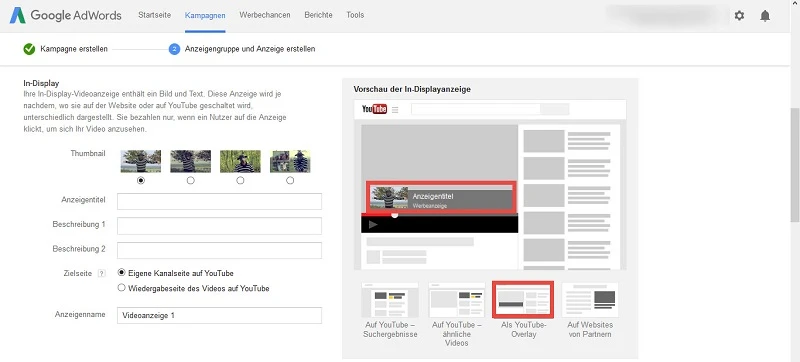This screenshot has width=800, height=362.
Task: Click the green checkmark for Kampagne erstellen
Action: (x=29, y=49)
